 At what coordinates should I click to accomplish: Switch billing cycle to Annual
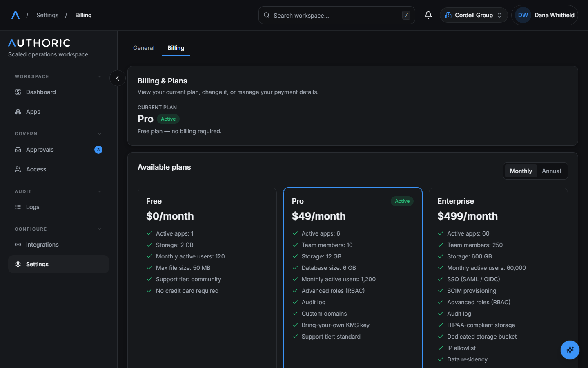551,171
